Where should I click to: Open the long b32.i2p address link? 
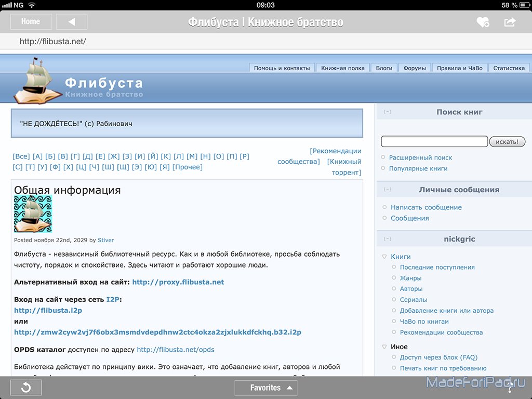[158, 332]
